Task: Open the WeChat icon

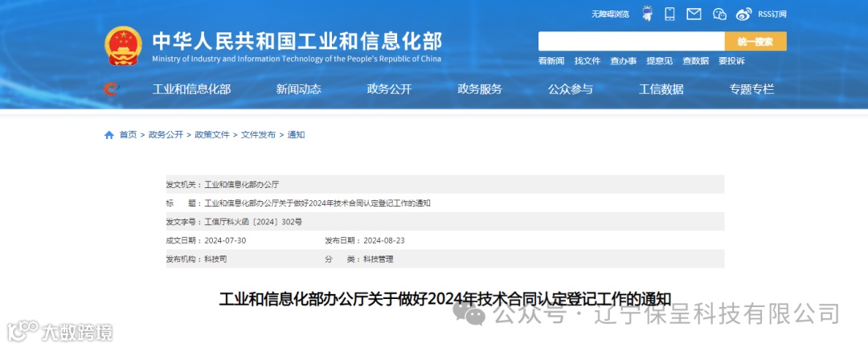Action: click(x=719, y=14)
